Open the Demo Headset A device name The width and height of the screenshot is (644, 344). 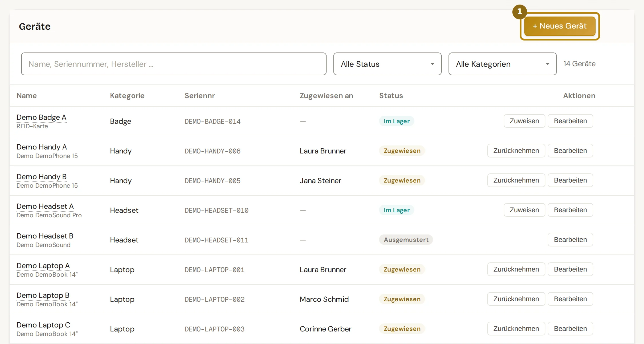(45, 206)
